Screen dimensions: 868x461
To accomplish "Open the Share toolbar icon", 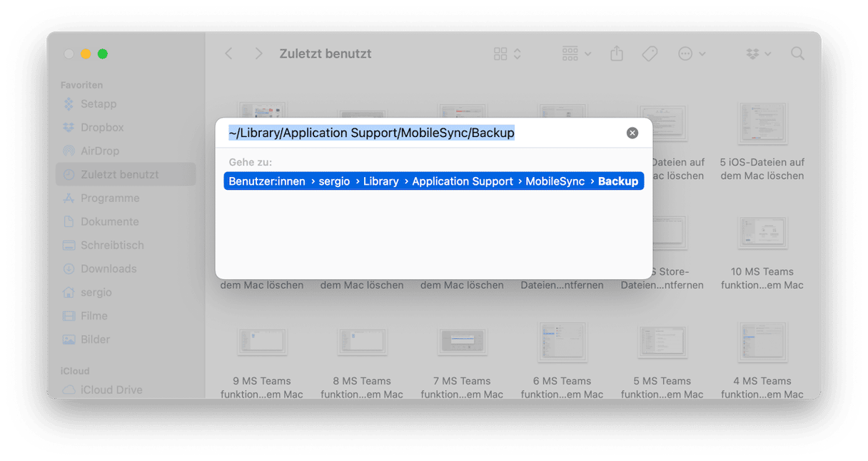I will 617,54.
